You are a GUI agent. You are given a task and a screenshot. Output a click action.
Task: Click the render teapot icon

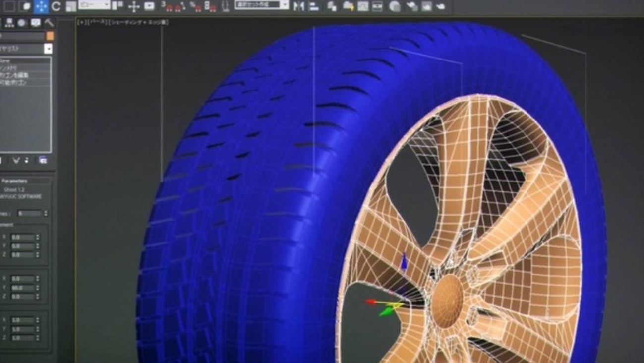440,6
